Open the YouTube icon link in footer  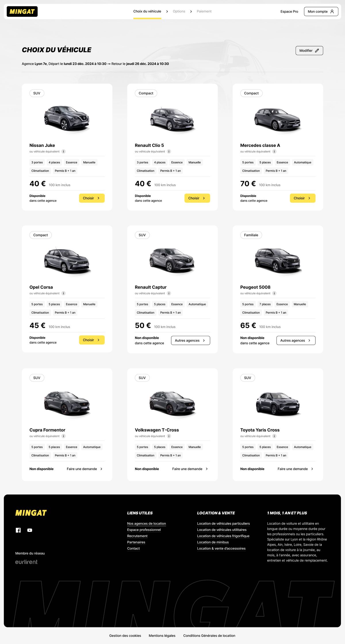click(x=30, y=530)
